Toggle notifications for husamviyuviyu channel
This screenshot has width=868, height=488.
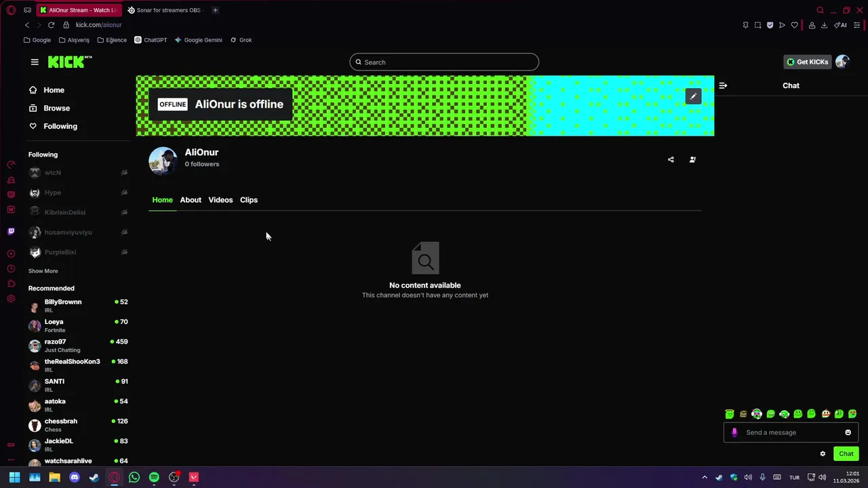(x=124, y=232)
